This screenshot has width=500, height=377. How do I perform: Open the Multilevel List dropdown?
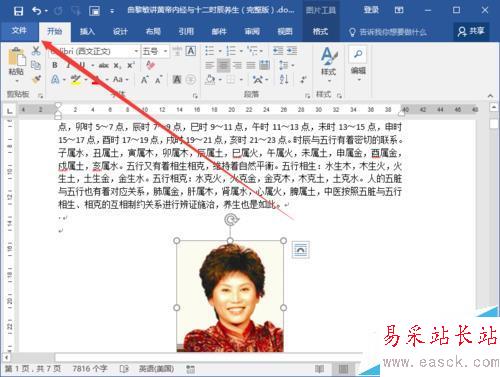point(262,51)
